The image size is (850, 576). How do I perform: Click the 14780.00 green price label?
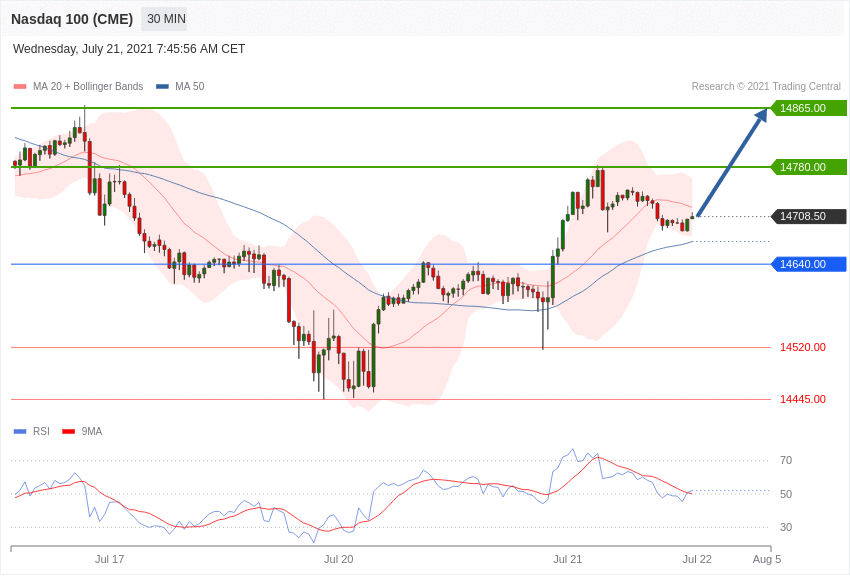[x=808, y=167]
